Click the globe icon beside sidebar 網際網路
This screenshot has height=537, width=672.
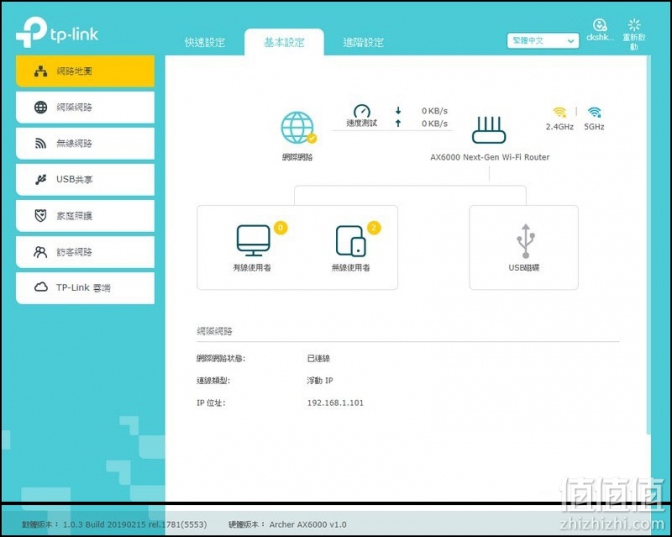coord(41,107)
